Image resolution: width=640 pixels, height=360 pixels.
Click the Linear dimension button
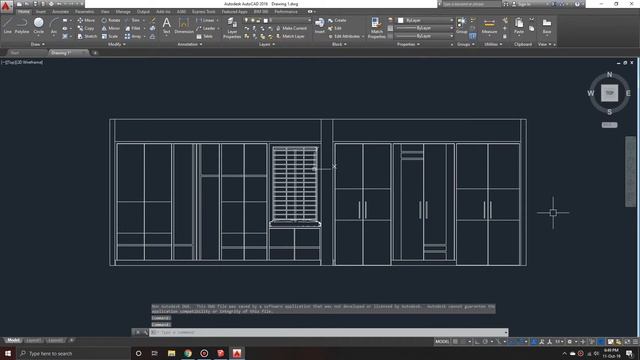[205, 20]
